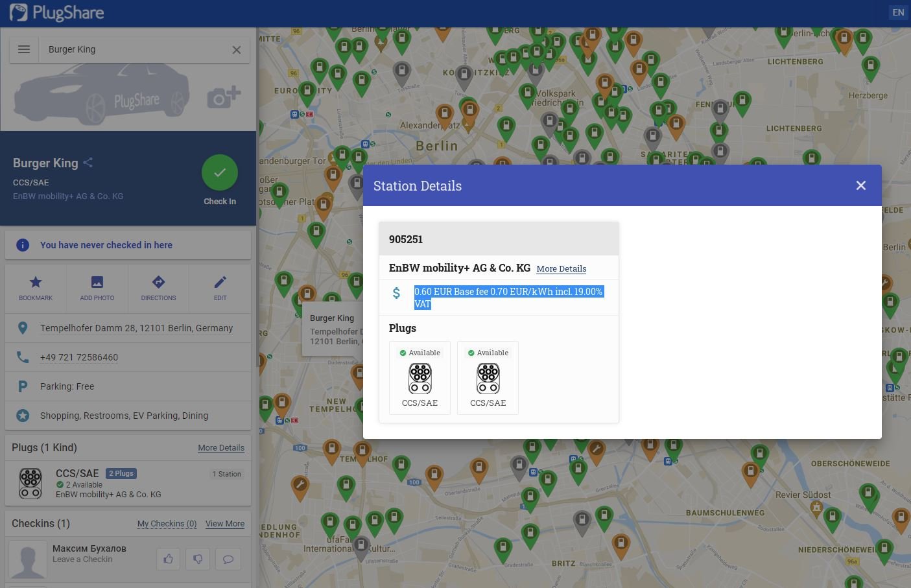The height and width of the screenshot is (588, 911).
Task: Click the green Check In button
Action: click(220, 173)
